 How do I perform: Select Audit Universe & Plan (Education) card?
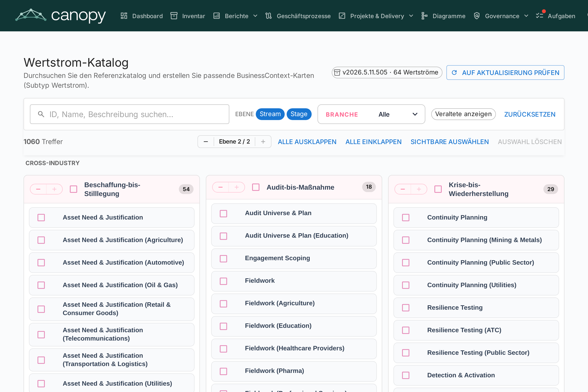pyautogui.click(x=294, y=236)
